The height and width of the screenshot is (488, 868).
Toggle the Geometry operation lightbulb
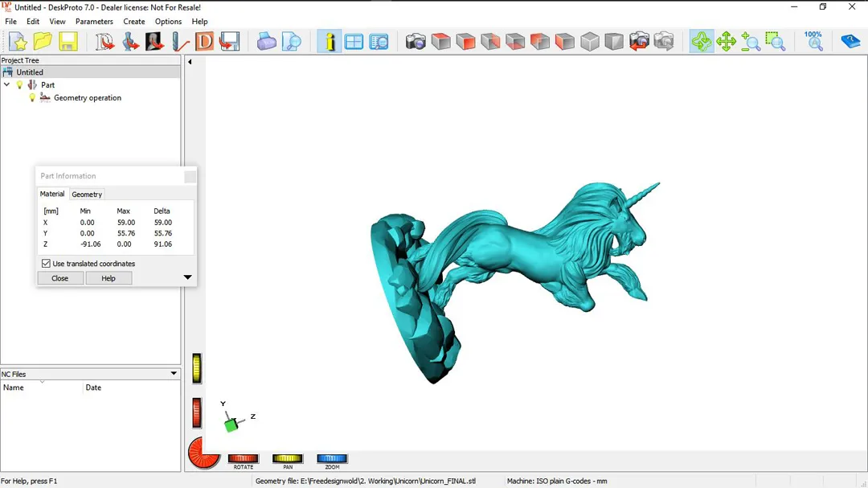click(x=32, y=97)
